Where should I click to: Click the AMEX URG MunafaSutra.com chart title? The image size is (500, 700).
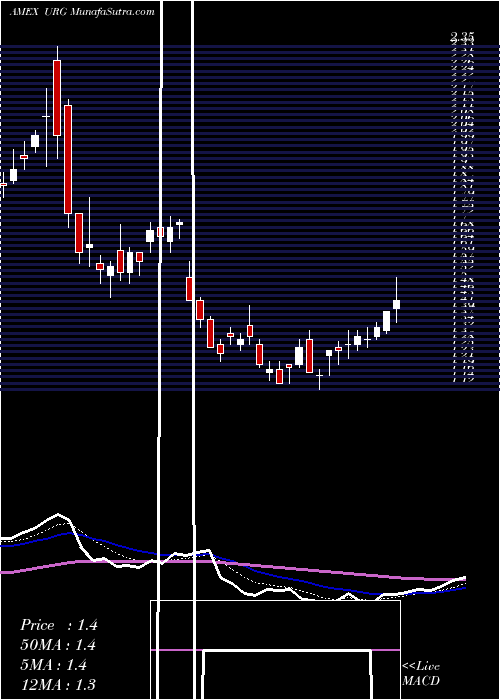[82, 12]
